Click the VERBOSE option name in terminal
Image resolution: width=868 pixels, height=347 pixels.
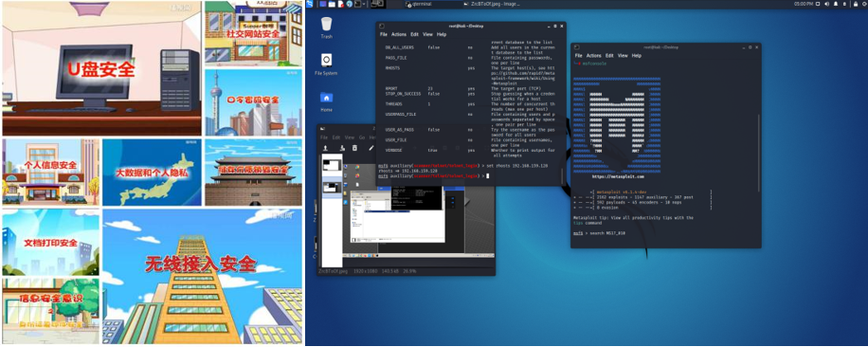(393, 150)
